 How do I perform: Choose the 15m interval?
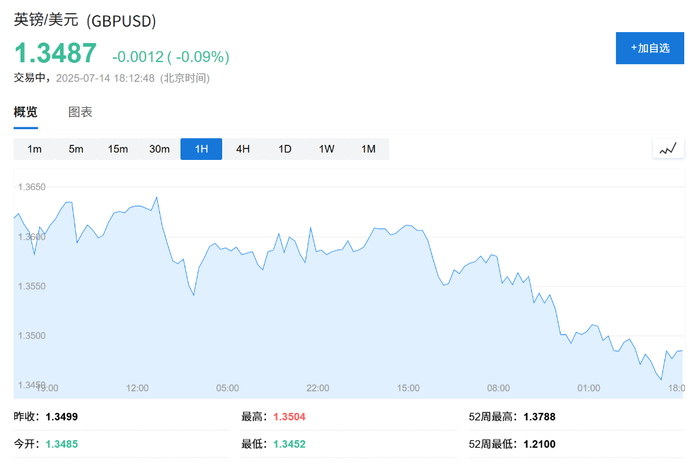(118, 149)
